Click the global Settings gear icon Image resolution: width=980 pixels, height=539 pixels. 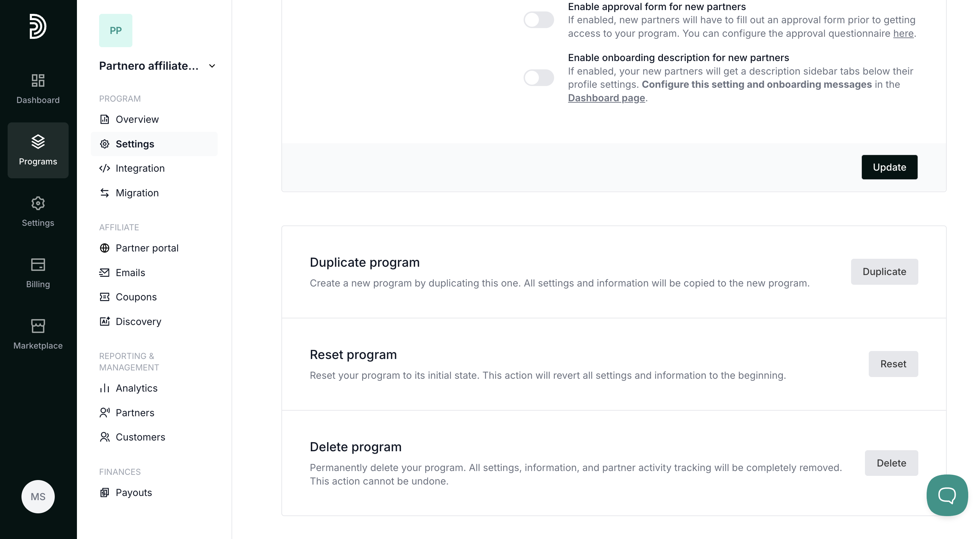pyautogui.click(x=38, y=203)
